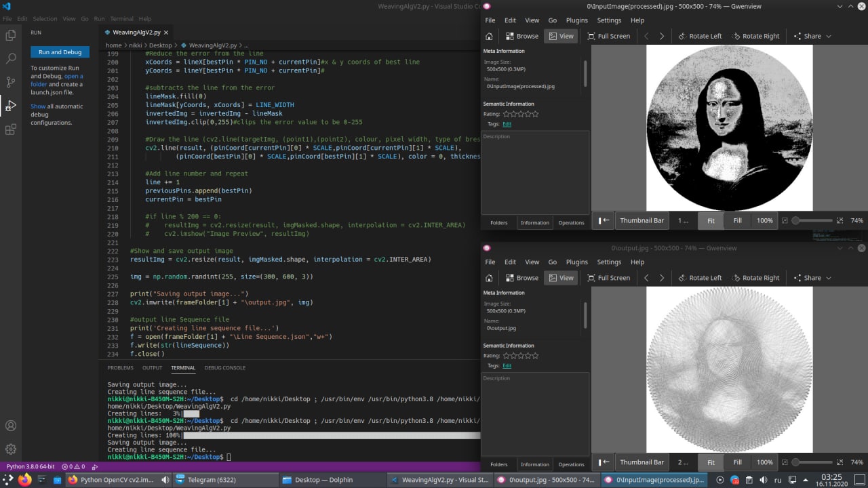Open Operations tab in output.jpg sidebar
The width and height of the screenshot is (868, 488).
point(571,464)
